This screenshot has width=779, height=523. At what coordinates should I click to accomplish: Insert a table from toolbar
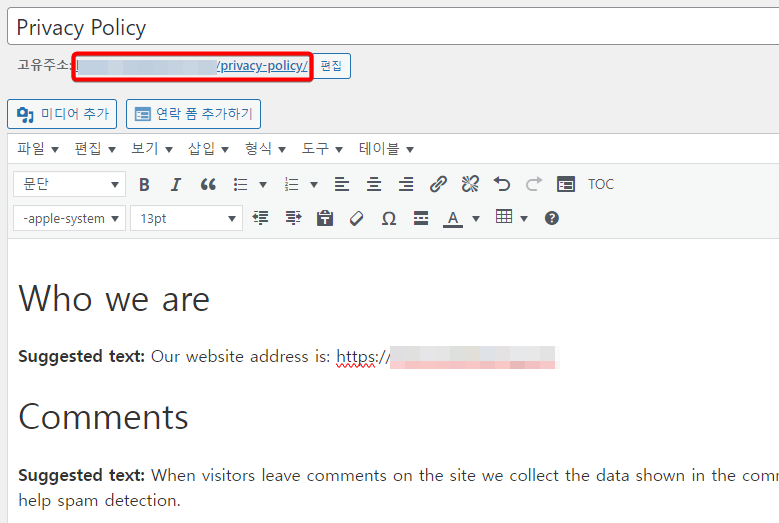tap(504, 217)
